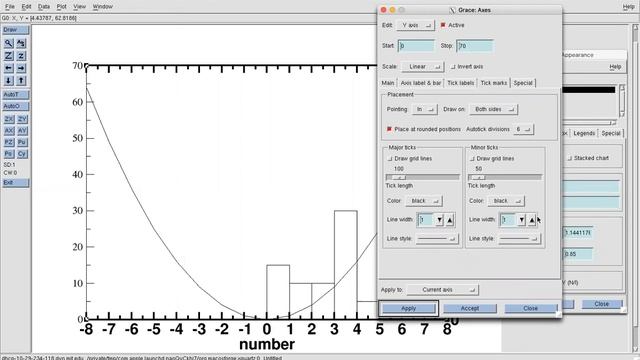Click the Draw button in left toolbar
The height and width of the screenshot is (360, 640).
[16, 30]
